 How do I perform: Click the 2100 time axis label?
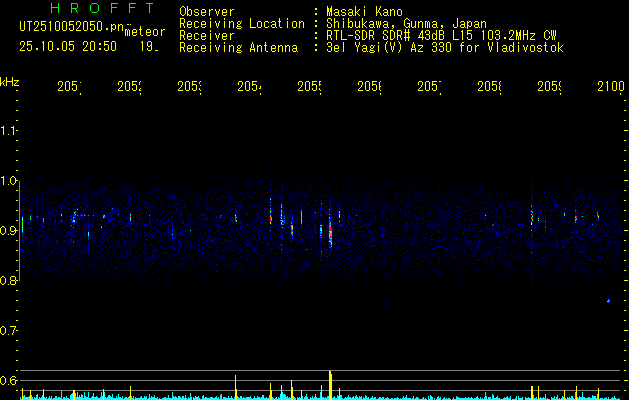pyautogui.click(x=611, y=86)
